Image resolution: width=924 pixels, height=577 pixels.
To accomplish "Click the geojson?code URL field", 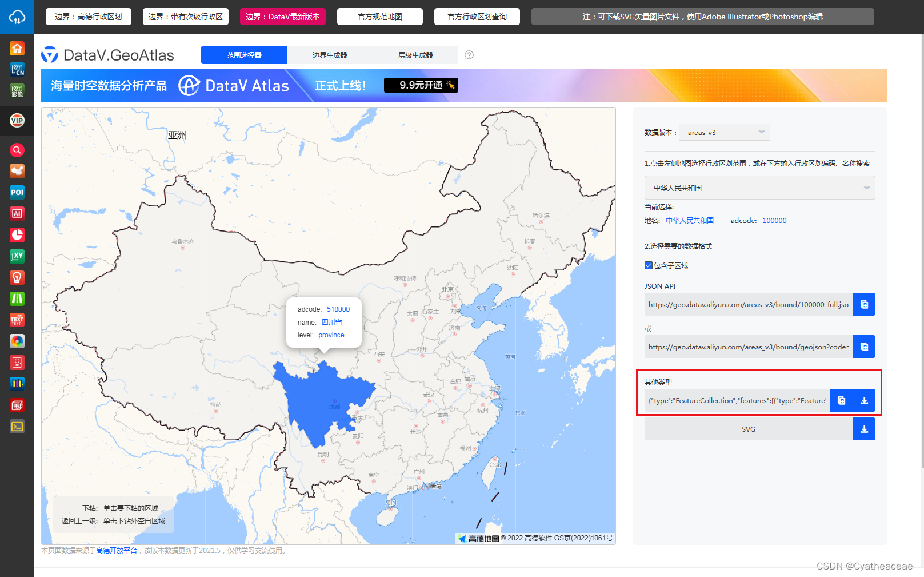I will tap(749, 347).
